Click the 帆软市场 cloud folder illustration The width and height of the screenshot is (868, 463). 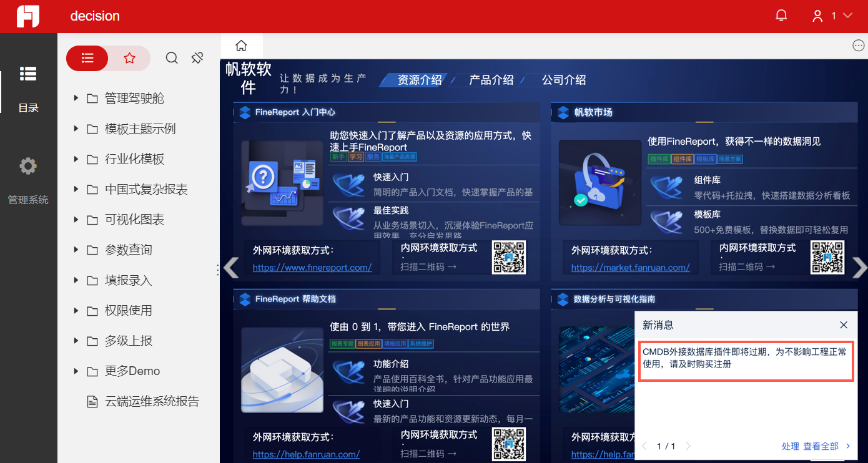coord(600,182)
